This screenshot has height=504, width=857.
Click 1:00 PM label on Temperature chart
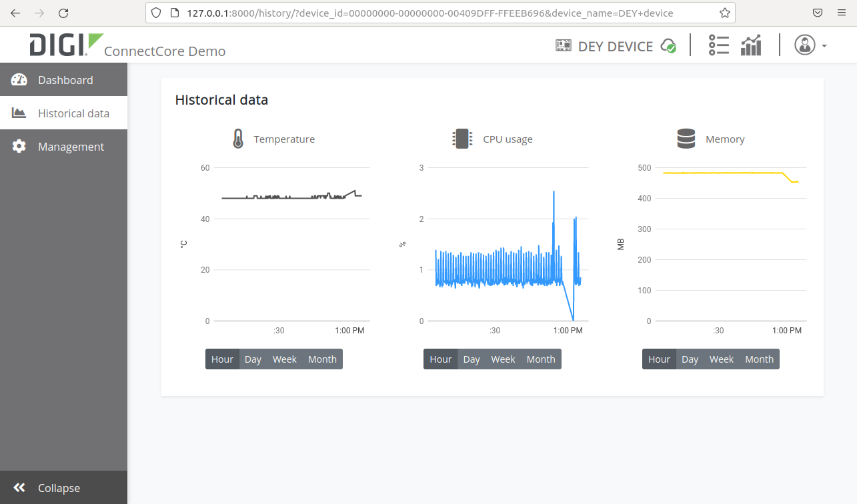349,331
